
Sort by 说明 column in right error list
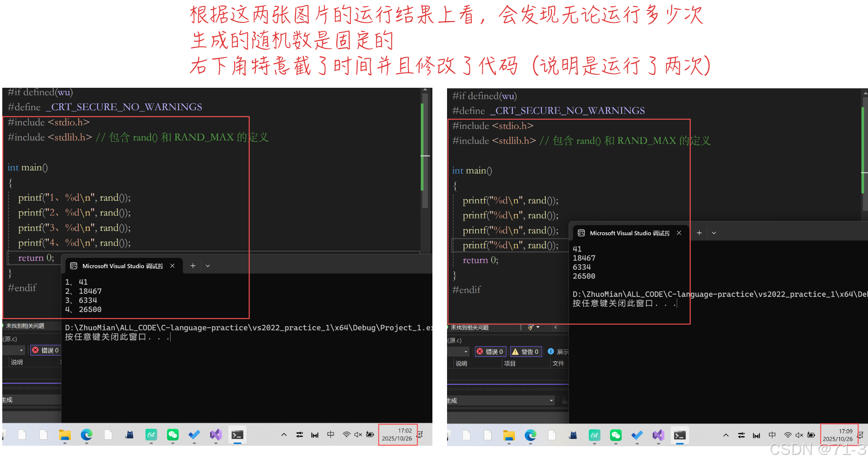tap(462, 363)
